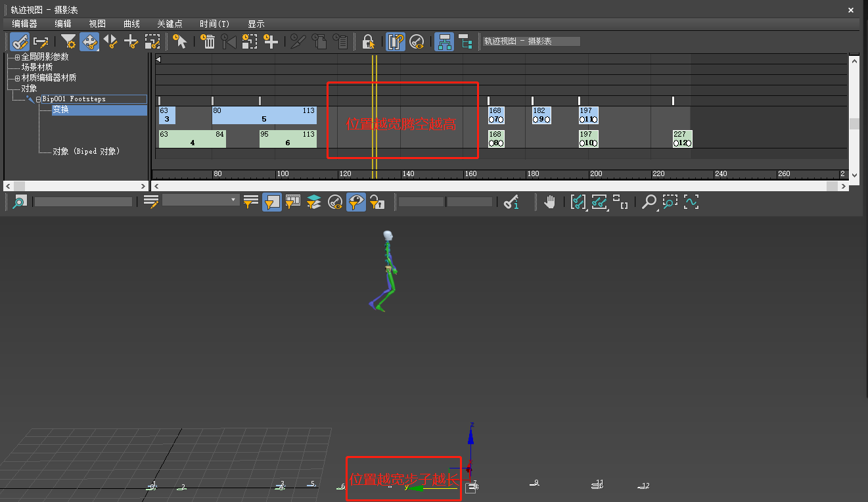The width and height of the screenshot is (868, 502).
Task: Click the track view name field
Action: tap(532, 41)
